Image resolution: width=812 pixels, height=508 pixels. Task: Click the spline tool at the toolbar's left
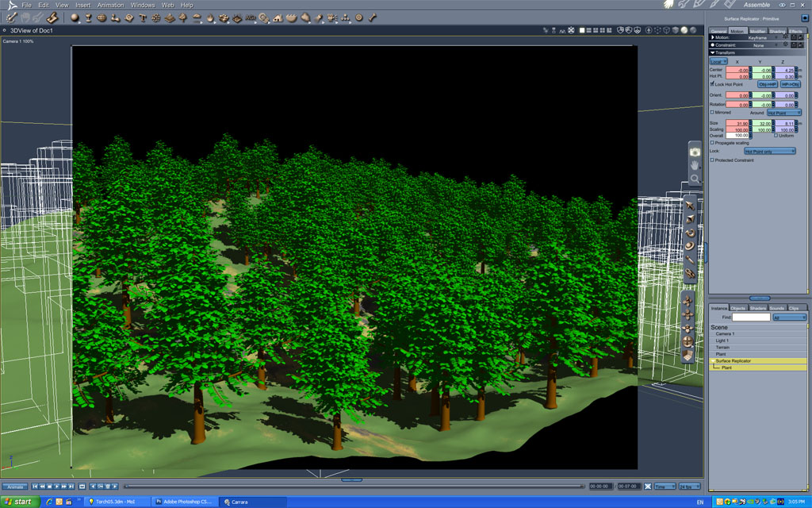[x=11, y=17]
